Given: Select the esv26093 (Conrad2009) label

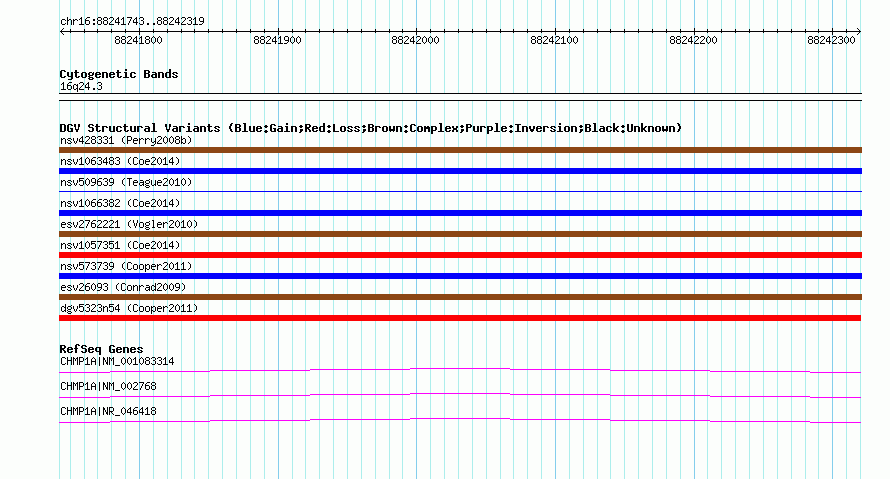Looking at the screenshot, I should (123, 287).
